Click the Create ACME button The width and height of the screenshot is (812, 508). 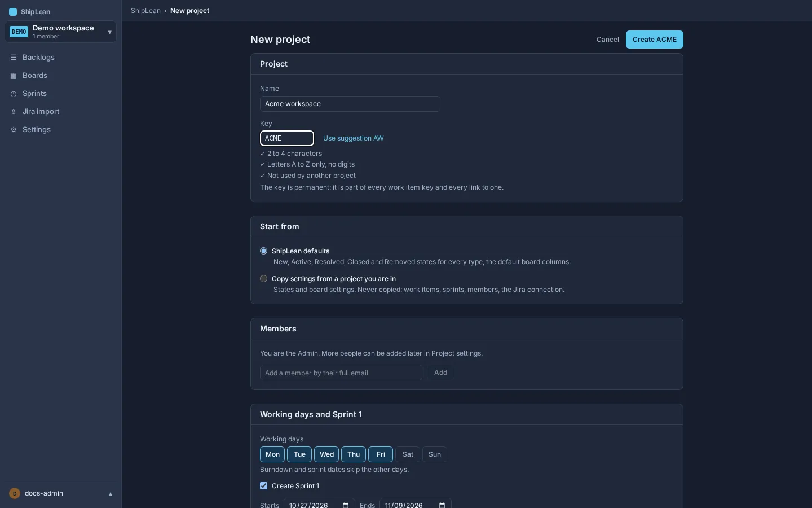point(655,40)
